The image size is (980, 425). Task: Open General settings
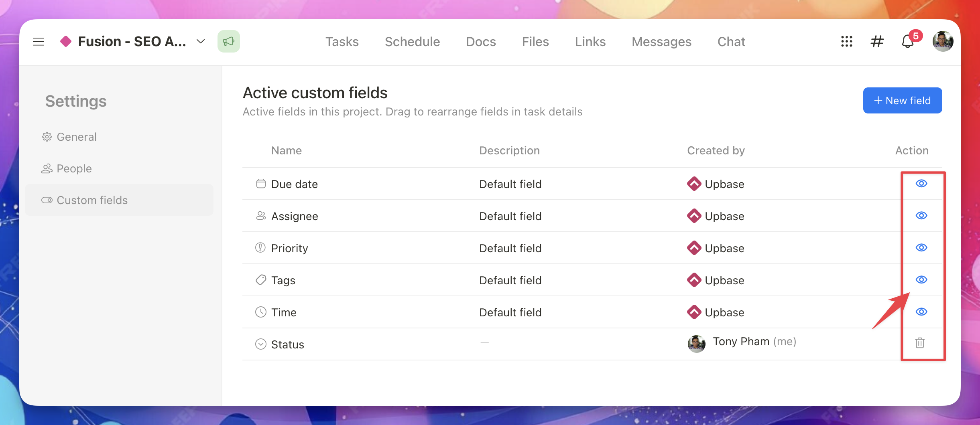(76, 137)
